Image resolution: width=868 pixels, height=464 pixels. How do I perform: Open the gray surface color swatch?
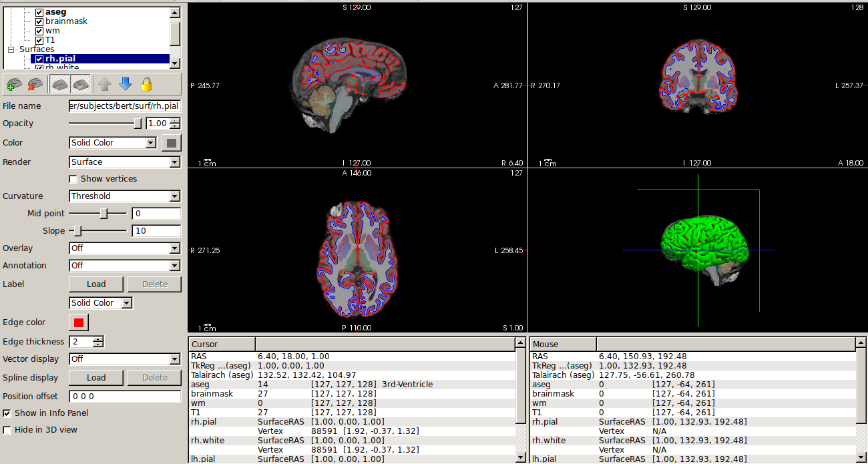point(172,143)
